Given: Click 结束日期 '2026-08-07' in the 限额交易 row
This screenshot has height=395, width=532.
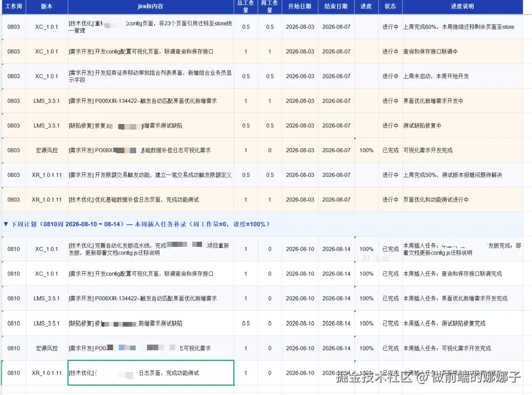Looking at the screenshot, I should point(336,175).
